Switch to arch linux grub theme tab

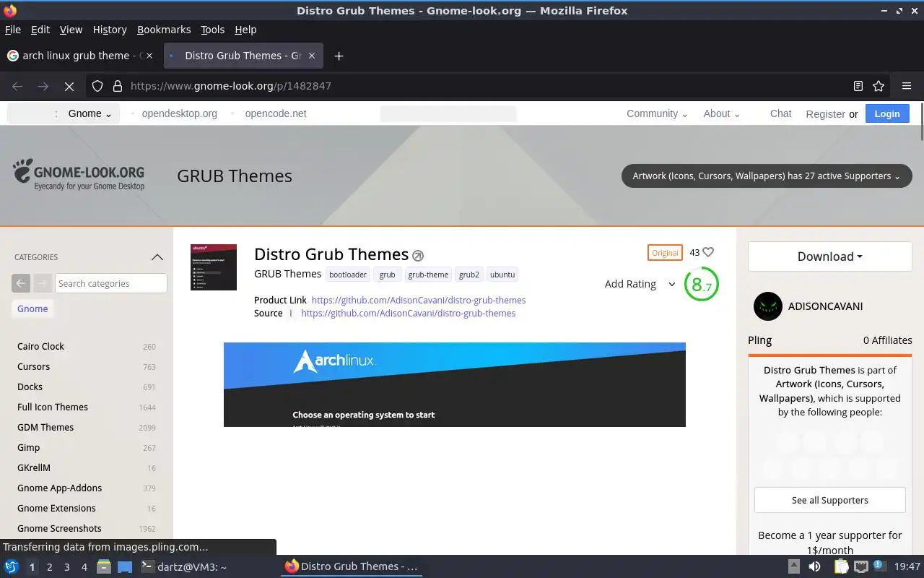click(x=79, y=56)
